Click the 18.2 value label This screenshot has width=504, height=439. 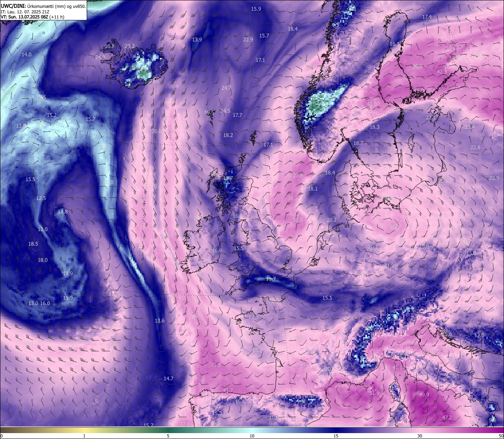[228, 135]
